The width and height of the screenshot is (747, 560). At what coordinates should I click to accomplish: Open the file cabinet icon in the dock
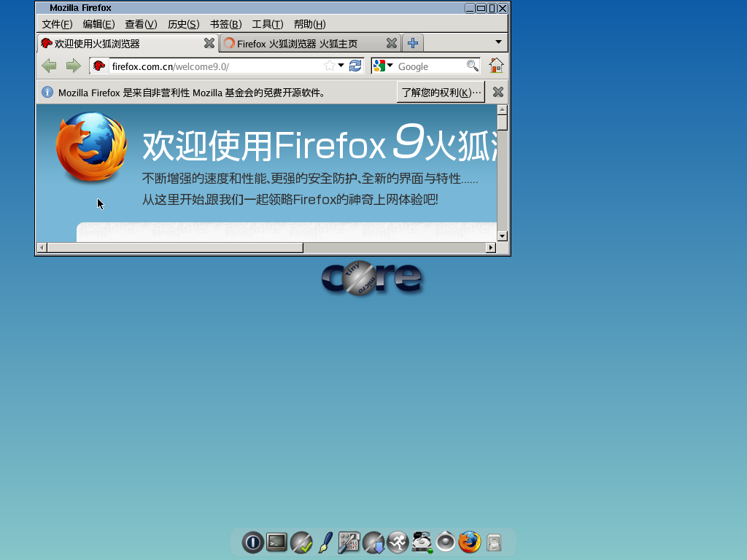(494, 542)
